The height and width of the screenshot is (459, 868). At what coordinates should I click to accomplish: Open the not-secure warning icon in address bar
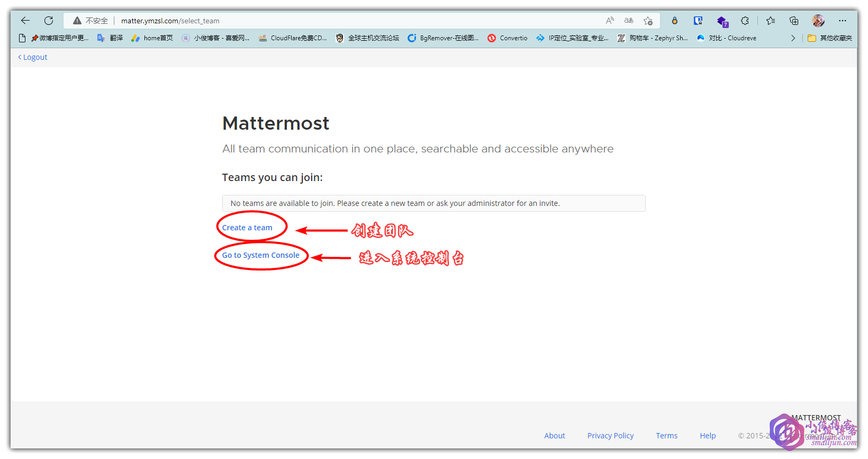coord(77,21)
